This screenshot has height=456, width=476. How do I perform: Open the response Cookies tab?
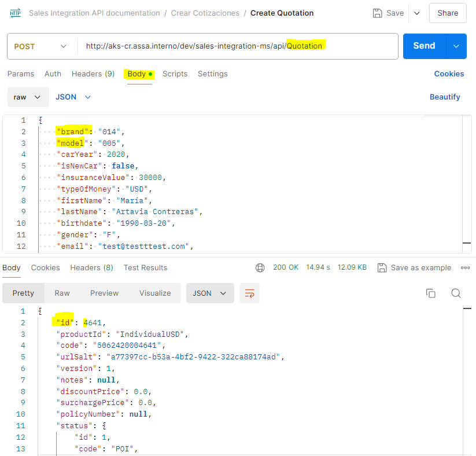click(x=45, y=268)
